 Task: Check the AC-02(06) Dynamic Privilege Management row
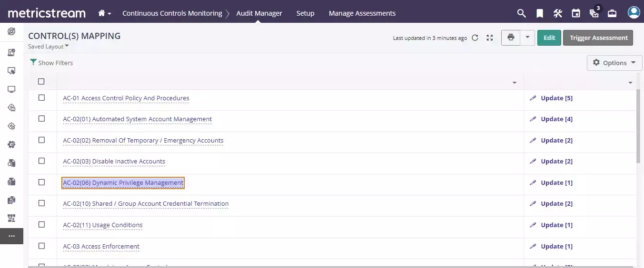pyautogui.click(x=41, y=182)
